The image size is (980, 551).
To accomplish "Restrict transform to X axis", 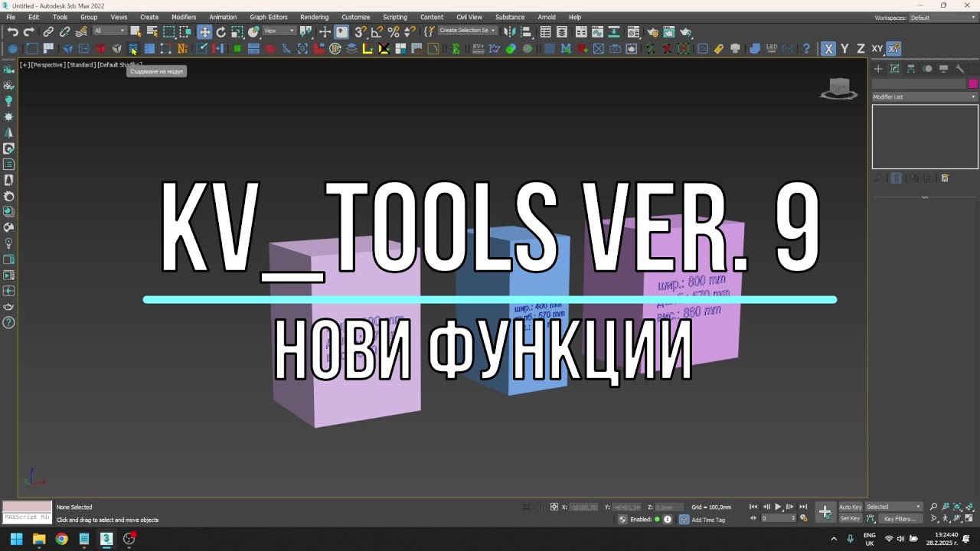I will (x=828, y=48).
